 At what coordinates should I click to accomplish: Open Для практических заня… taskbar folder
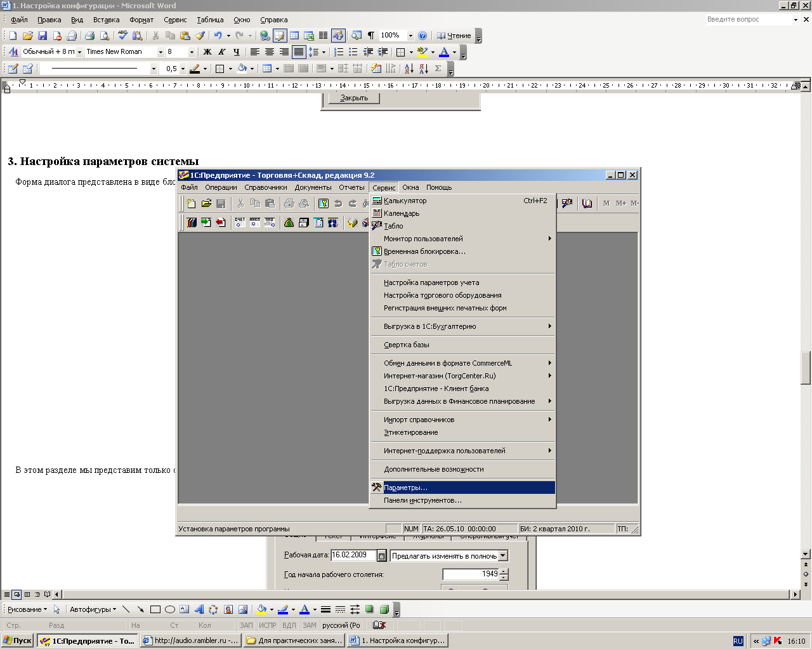click(294, 640)
